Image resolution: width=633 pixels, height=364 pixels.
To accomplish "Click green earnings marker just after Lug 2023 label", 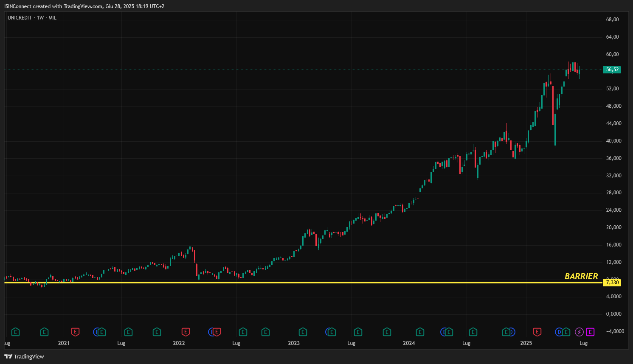I will click(x=358, y=332).
